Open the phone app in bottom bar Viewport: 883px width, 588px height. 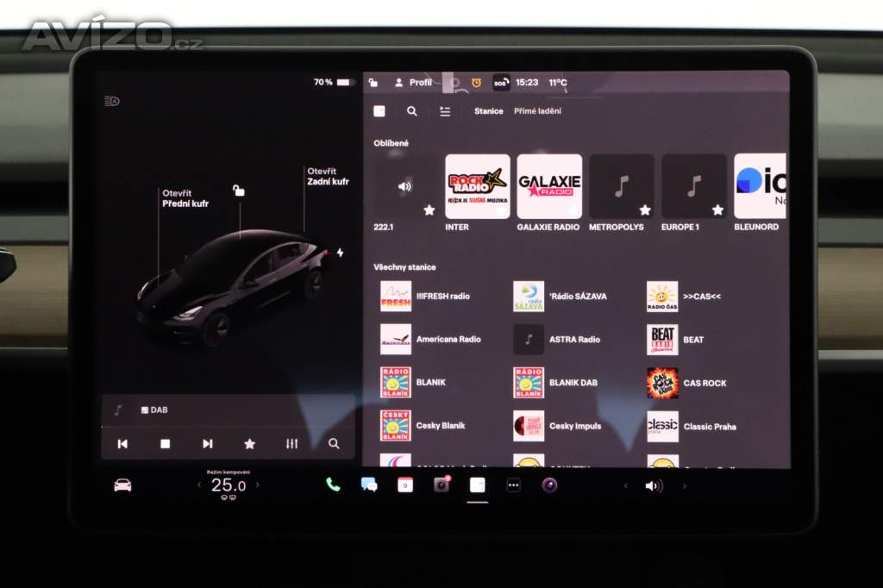pos(333,485)
